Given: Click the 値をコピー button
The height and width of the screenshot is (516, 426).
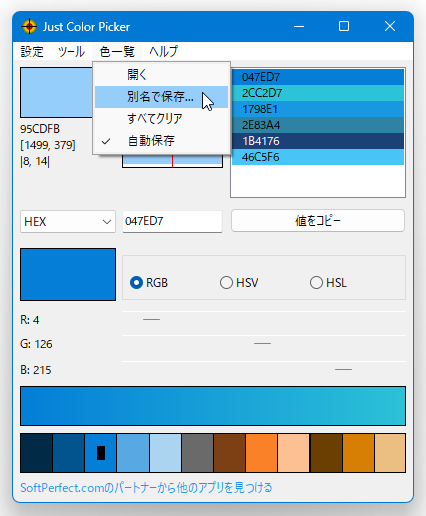Looking at the screenshot, I should (318, 221).
